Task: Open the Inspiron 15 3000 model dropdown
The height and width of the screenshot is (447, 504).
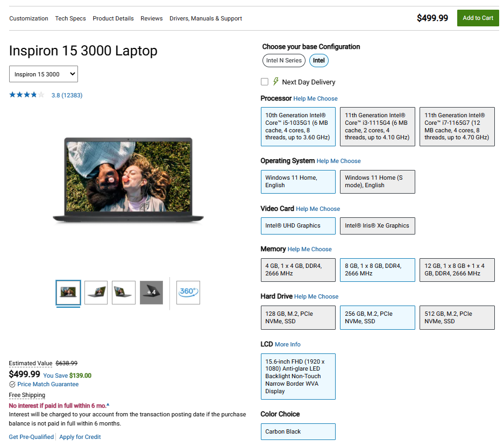Action: 43,74
